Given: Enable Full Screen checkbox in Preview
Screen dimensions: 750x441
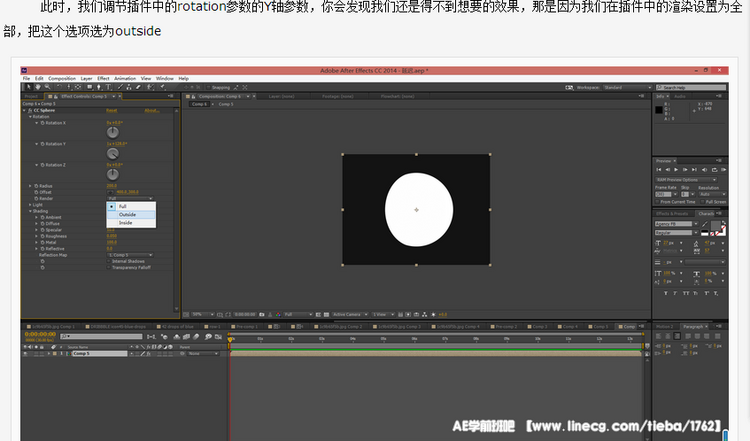Looking at the screenshot, I should (703, 202).
